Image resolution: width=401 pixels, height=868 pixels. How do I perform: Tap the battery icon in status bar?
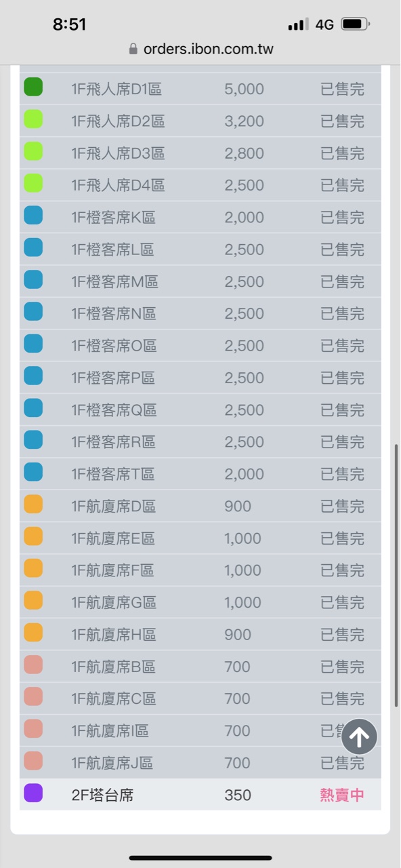pos(356,24)
